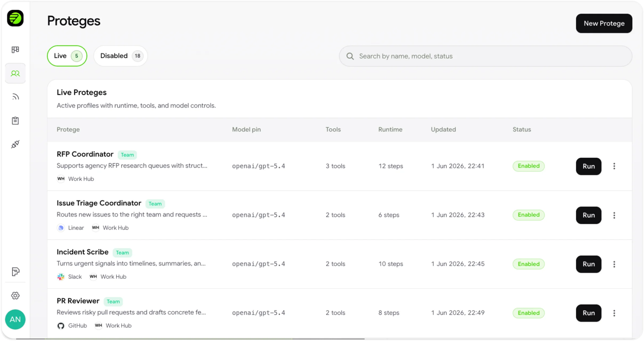Image resolution: width=644 pixels, height=341 pixels.
Task: Run the Incident Scribe protege
Action: click(589, 264)
